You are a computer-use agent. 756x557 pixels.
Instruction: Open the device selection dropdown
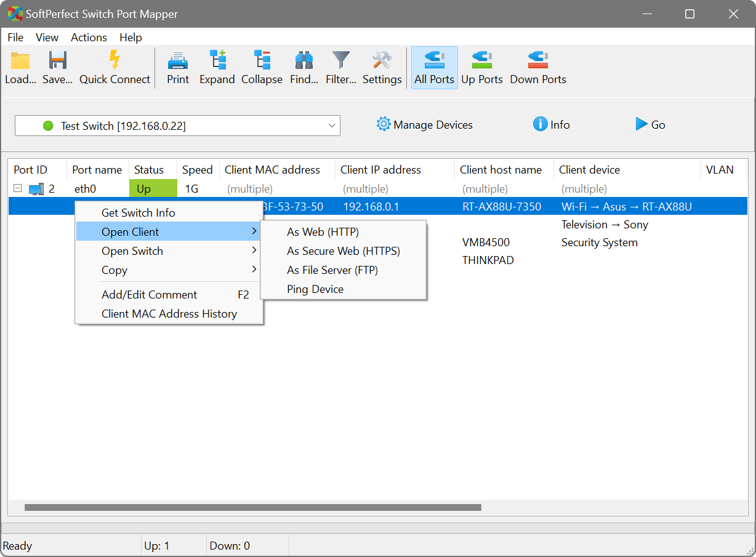(x=332, y=126)
